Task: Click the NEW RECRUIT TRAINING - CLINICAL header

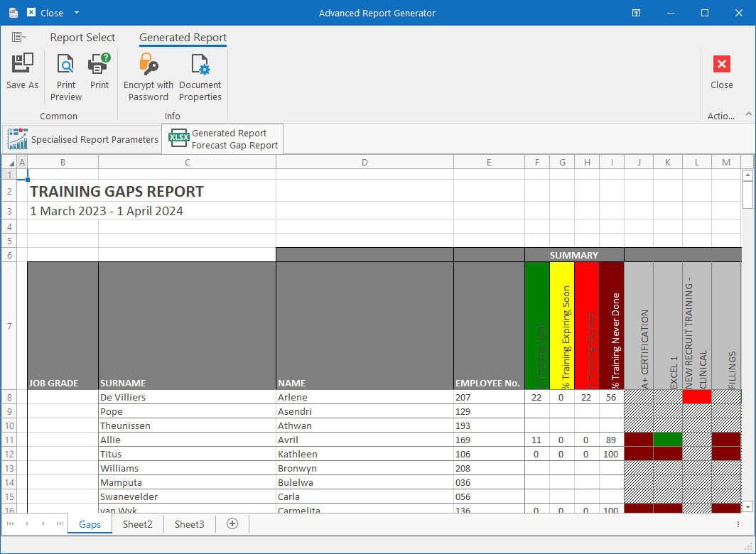Action: 697,326
